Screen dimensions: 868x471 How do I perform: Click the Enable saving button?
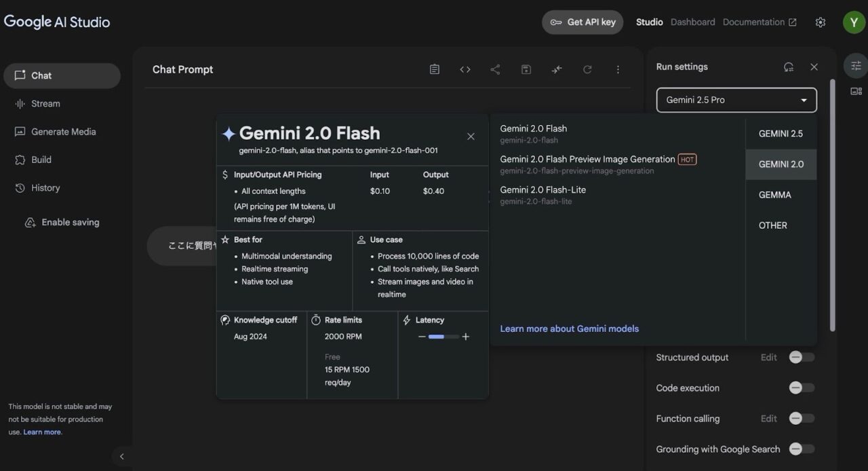click(62, 223)
